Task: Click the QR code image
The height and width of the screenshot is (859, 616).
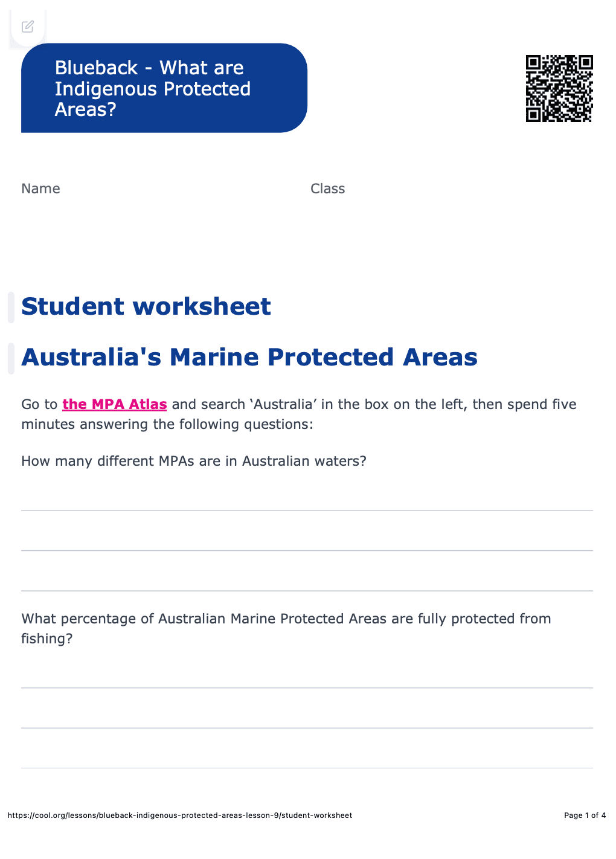Action: tap(559, 88)
